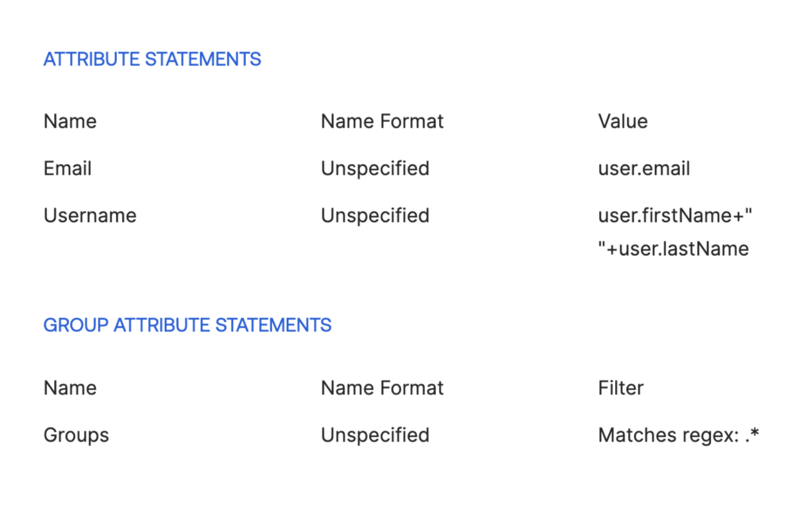This screenshot has height=511, width=812.
Task: Click the .* regex pattern in the Groups filter
Action: (x=752, y=435)
